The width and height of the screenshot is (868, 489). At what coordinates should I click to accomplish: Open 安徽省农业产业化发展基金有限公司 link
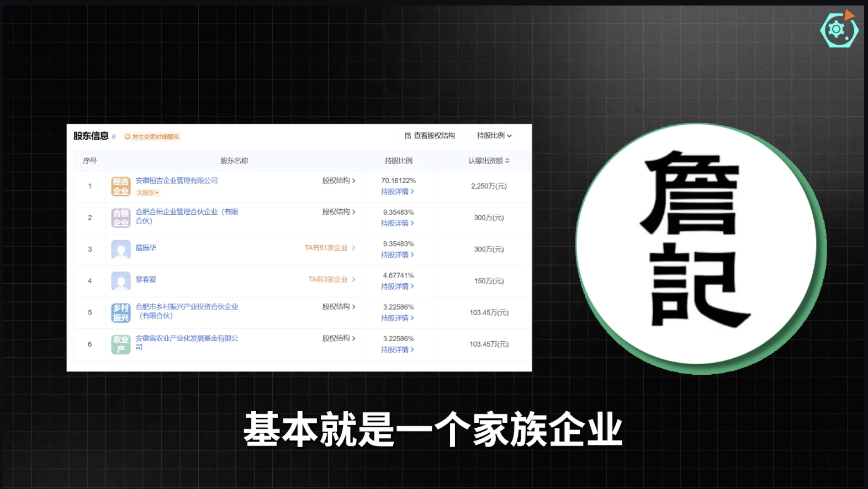point(187,343)
